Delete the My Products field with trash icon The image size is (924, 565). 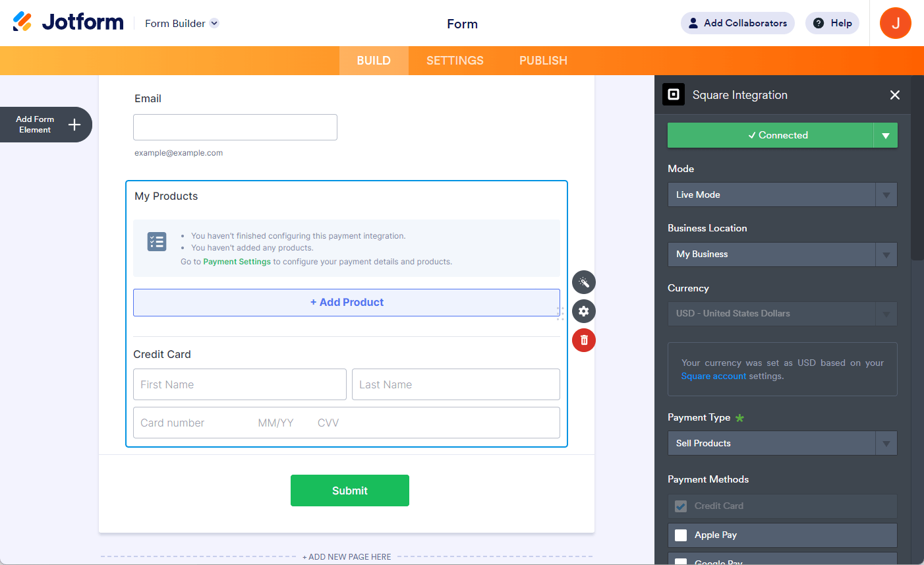[584, 340]
